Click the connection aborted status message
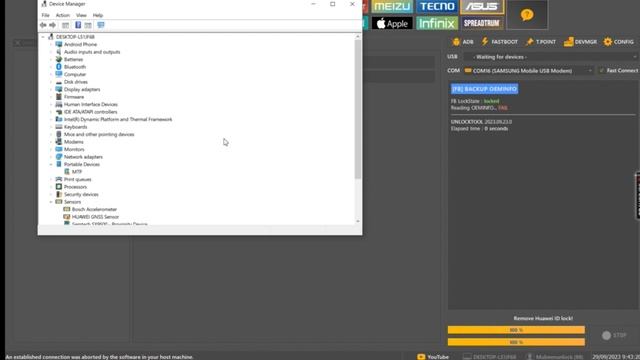 tap(99, 357)
